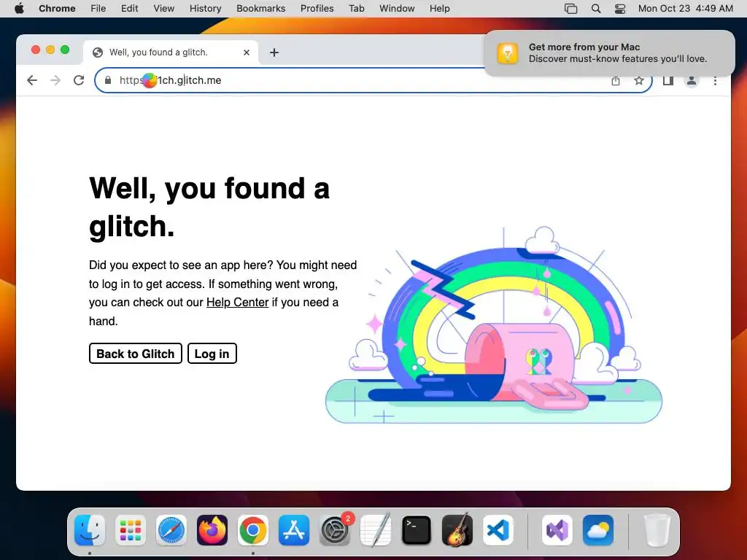Viewport: 747px width, 560px height.
Task: Open a new tab with plus button
Action: tap(274, 52)
